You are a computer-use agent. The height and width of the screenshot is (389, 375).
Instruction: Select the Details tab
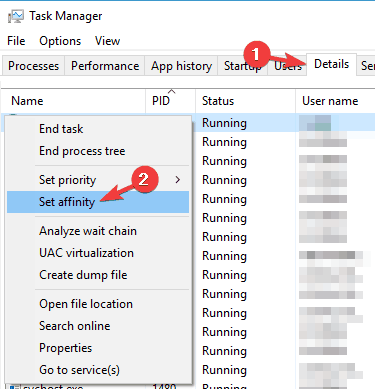tap(331, 64)
